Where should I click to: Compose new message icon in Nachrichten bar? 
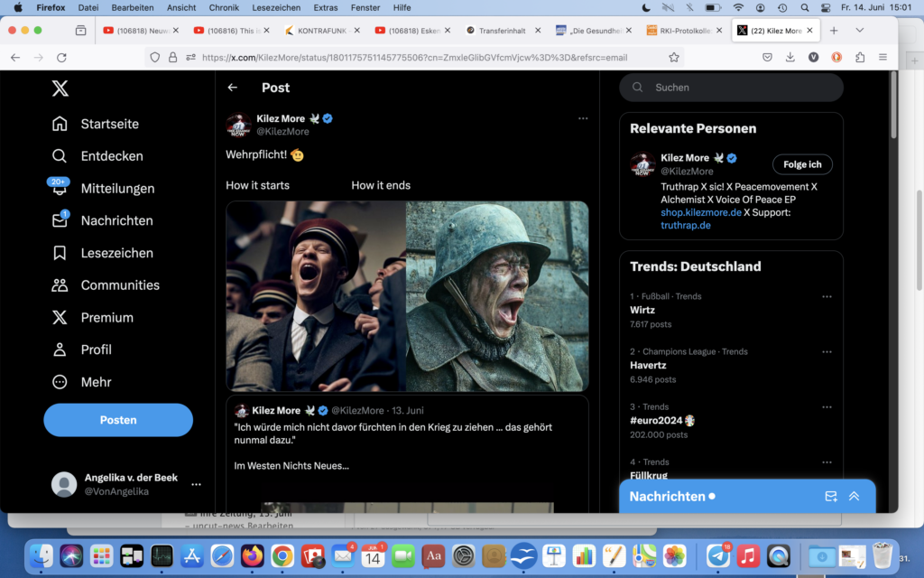coord(831,496)
